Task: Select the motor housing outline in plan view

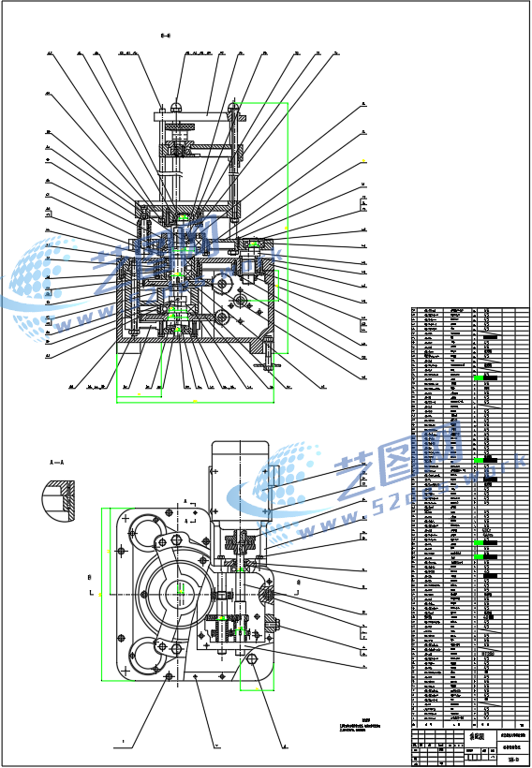Action: [240, 480]
